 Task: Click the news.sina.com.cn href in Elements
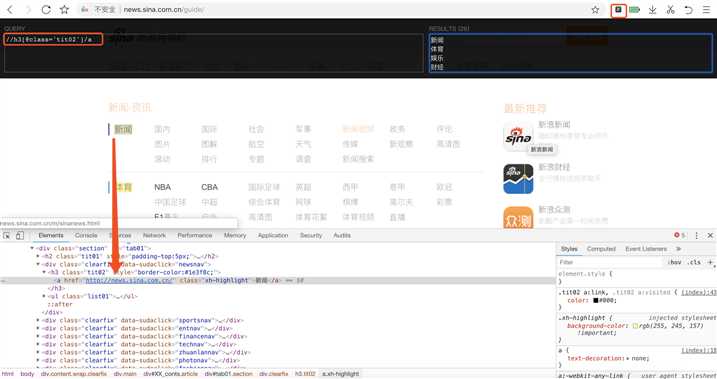128,280
